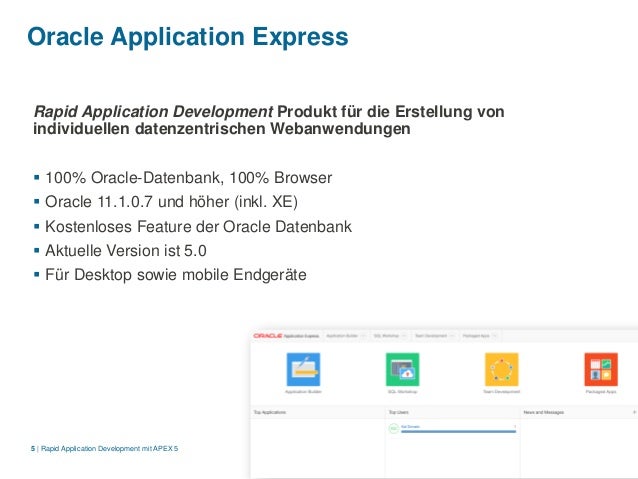Click the footer Rapid Application Development mit APEX 5
Image resolution: width=638 pixels, height=479 pixels.
point(109,448)
